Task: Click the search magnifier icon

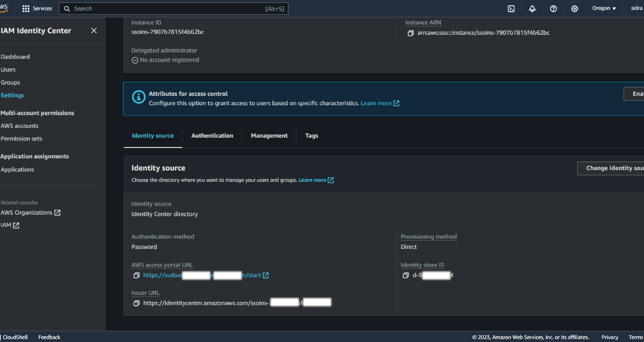Action: 67,9
